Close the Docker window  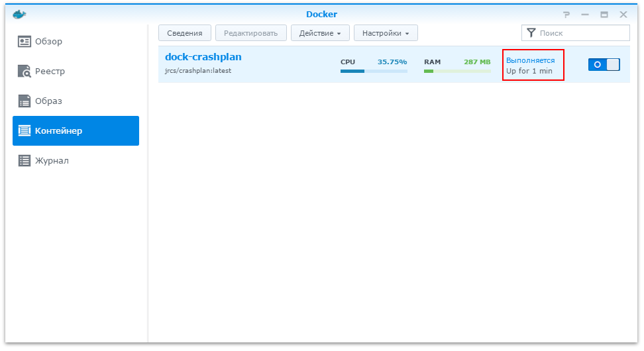623,15
